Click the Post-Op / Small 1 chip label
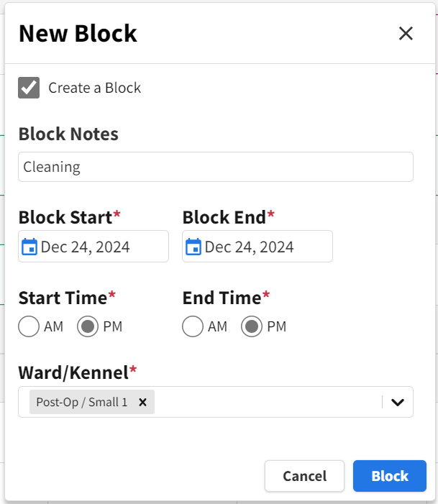 [81, 402]
